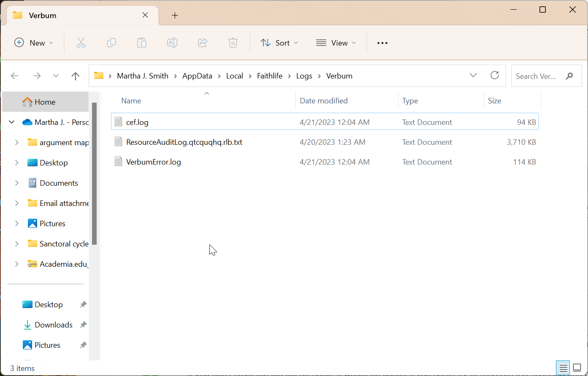Click Local in the address path
The image size is (588, 376).
(235, 76)
